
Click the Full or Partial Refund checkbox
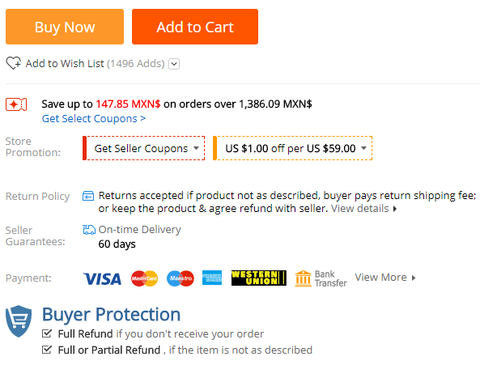[47, 350]
